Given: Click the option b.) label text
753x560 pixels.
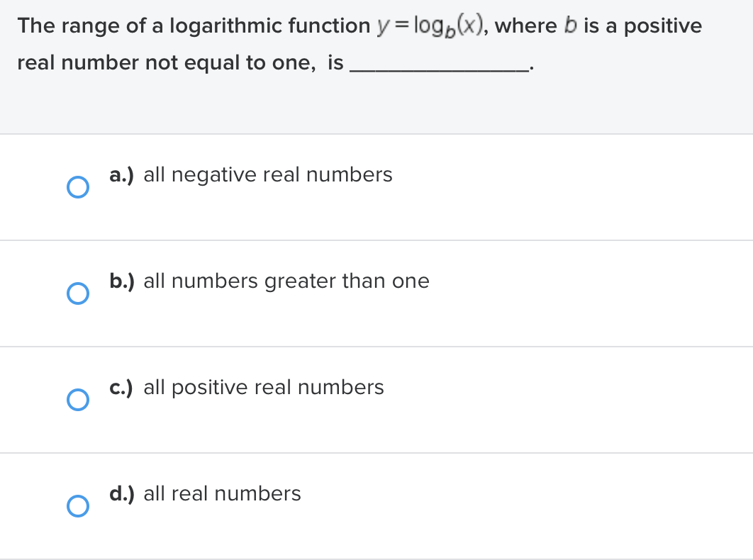Looking at the screenshot, I should point(122,281).
